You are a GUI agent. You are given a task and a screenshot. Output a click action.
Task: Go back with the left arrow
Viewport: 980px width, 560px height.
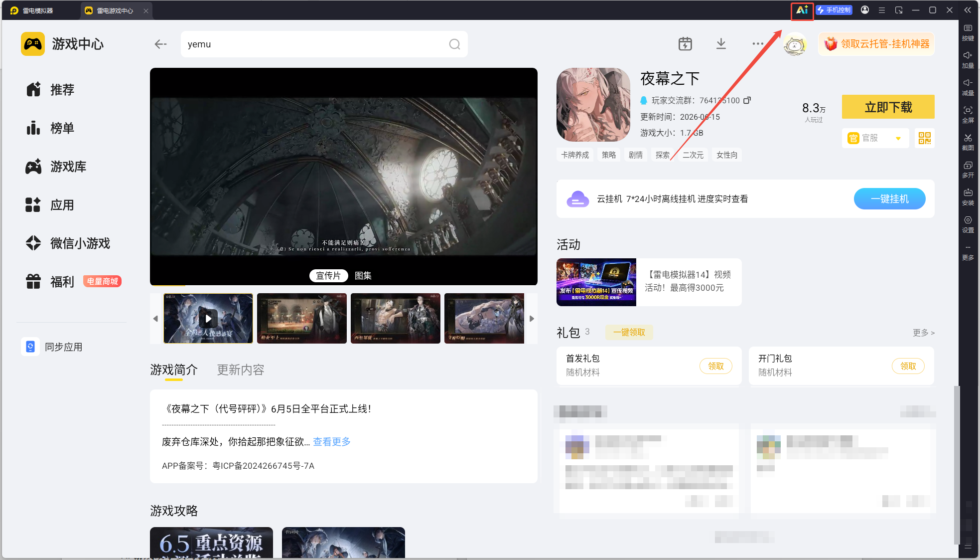(160, 44)
